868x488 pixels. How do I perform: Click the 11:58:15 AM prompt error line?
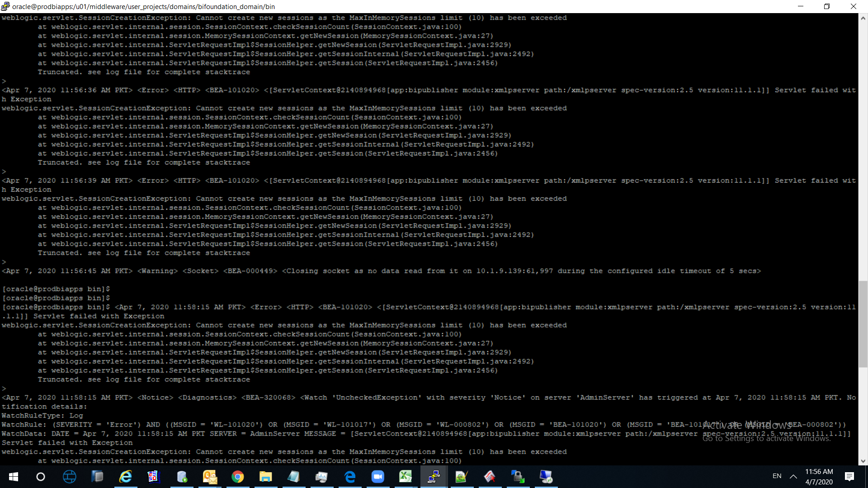tap(429, 307)
